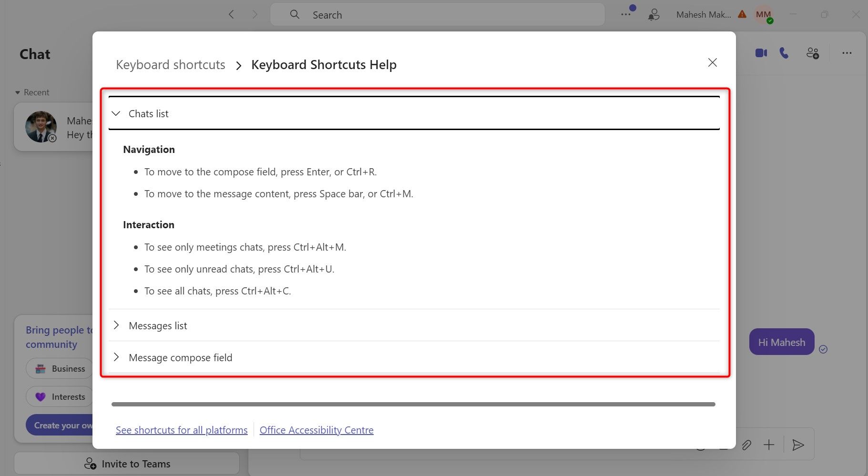Open See shortcuts for all platforms
The height and width of the screenshot is (476, 868).
181,429
